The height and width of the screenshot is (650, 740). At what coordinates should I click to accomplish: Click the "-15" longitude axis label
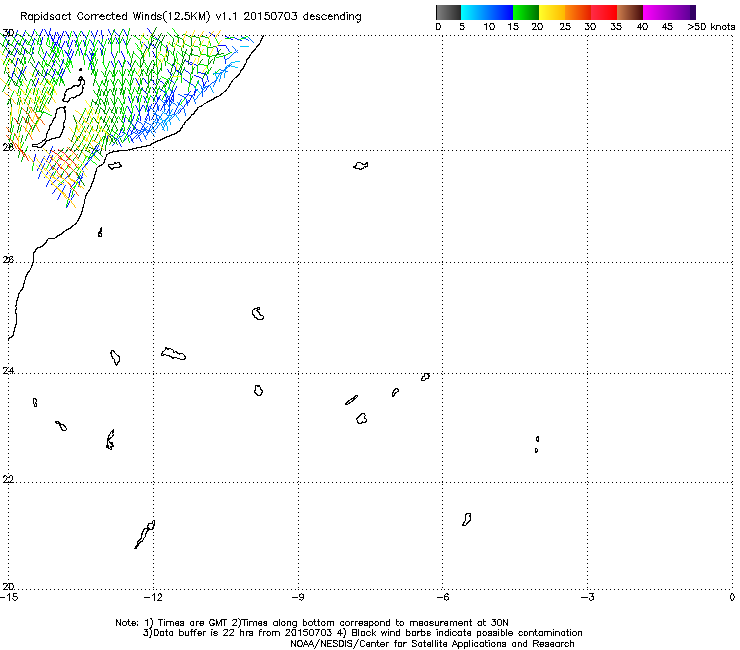(9, 598)
